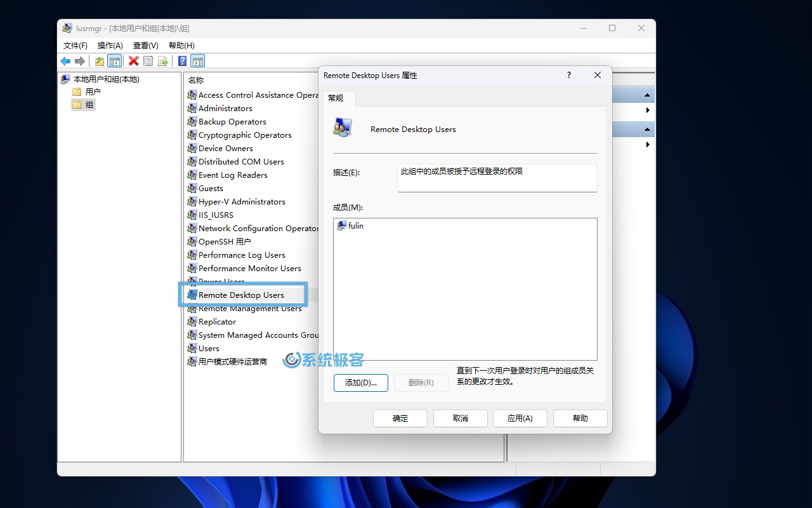
Task: Select Performance Monitor Users row
Action: pyautogui.click(x=244, y=268)
